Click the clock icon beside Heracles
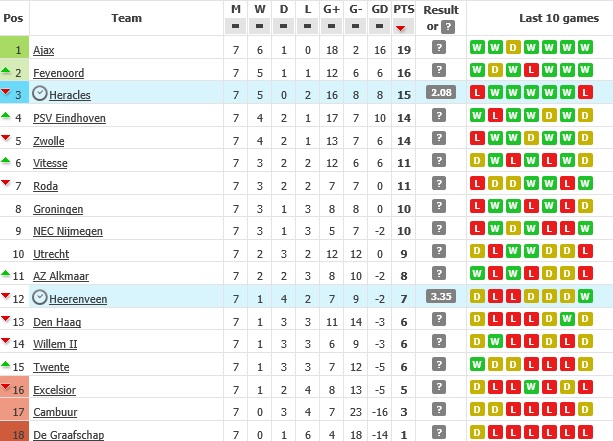 pos(39,92)
